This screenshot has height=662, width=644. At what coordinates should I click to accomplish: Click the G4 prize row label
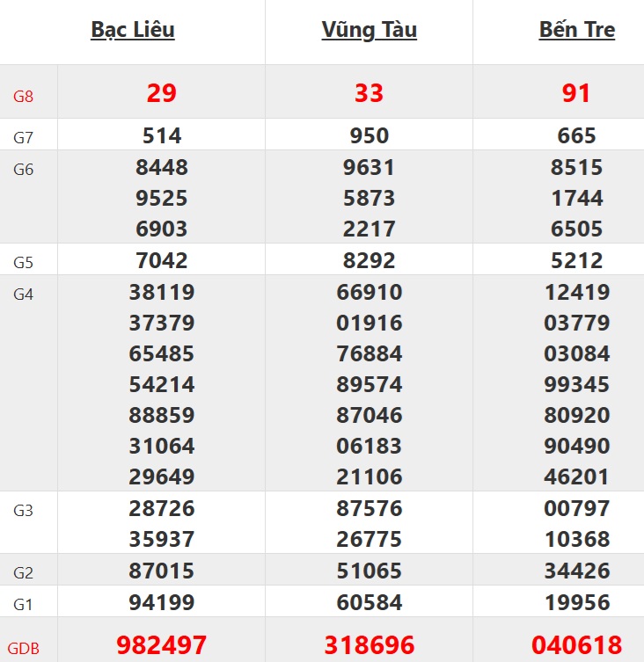(x=23, y=295)
